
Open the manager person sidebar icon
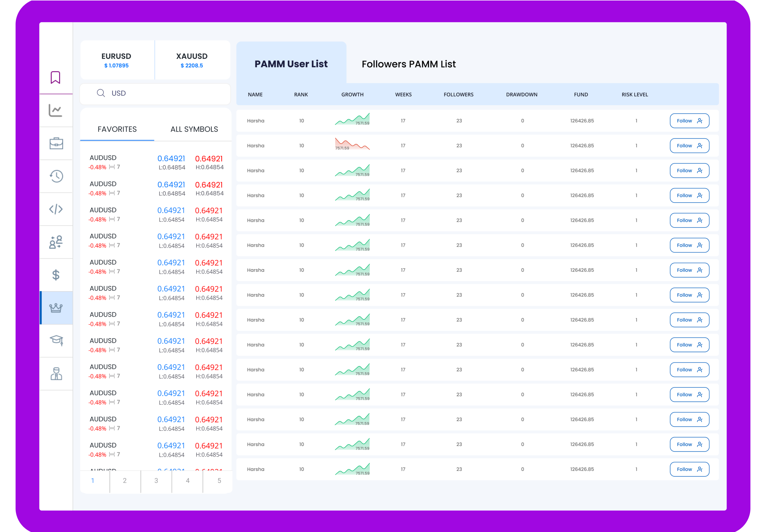click(56, 373)
